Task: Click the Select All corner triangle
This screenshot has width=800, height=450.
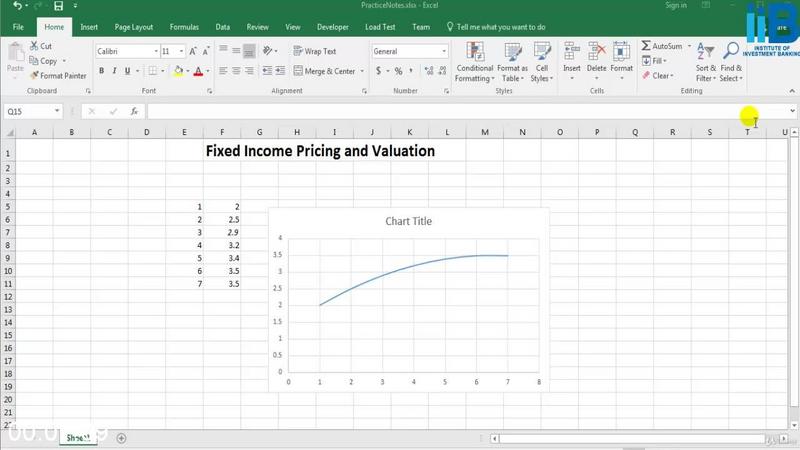Action: coord(9,133)
